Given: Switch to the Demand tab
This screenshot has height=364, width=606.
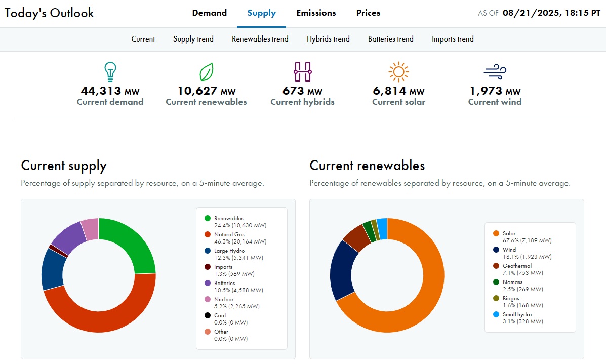Looking at the screenshot, I should pyautogui.click(x=209, y=13).
